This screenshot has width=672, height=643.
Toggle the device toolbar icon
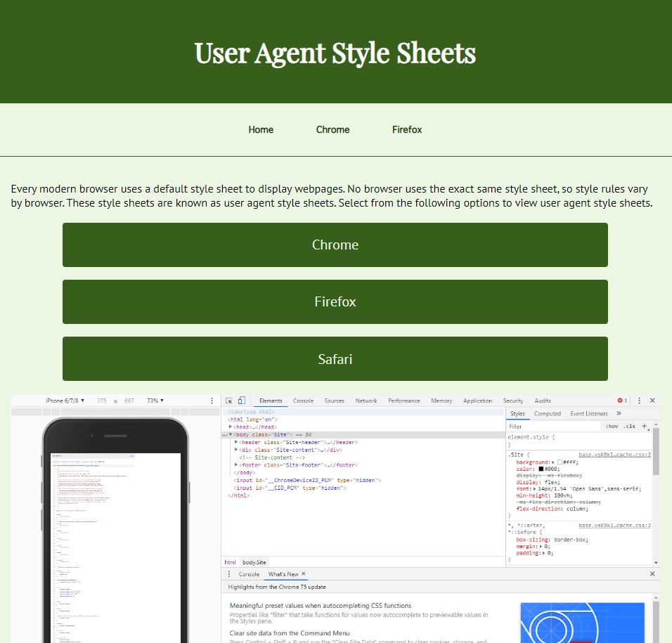coord(241,401)
